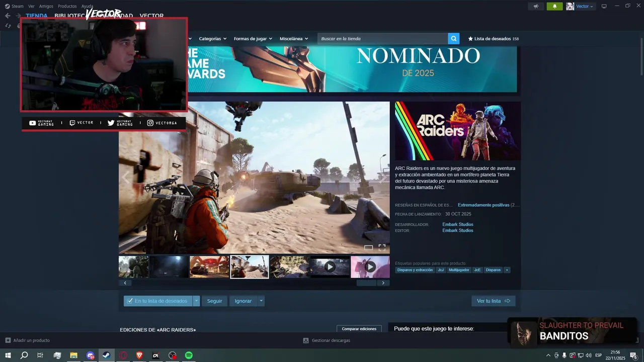Show more tags with plus button
The height and width of the screenshot is (362, 644).
click(x=507, y=270)
